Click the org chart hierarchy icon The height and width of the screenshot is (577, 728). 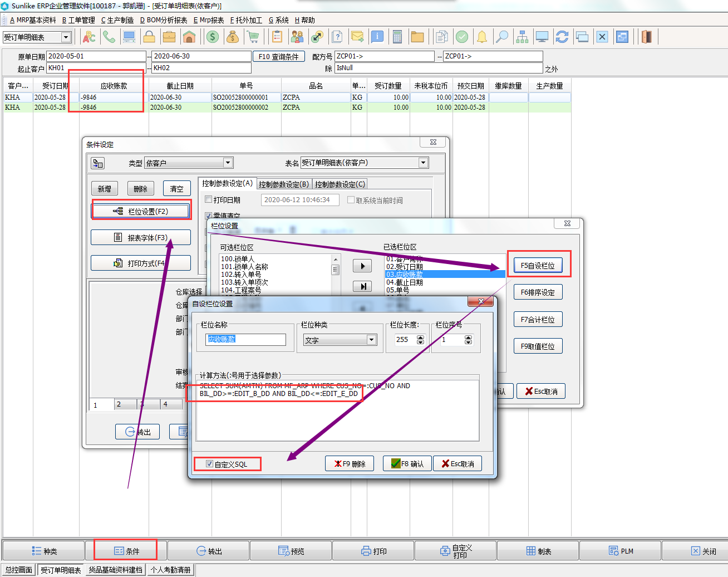pos(522,37)
